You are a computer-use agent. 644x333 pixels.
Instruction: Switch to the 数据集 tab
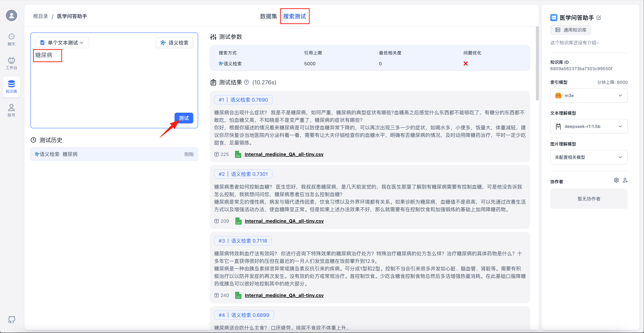(x=268, y=16)
